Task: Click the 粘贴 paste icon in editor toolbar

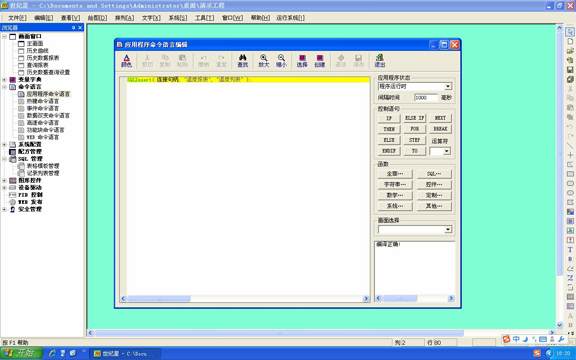Action: pos(182,61)
